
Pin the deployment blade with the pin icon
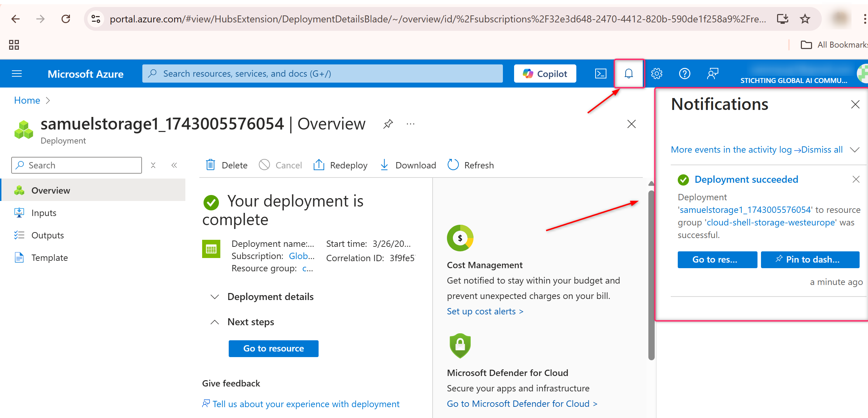pyautogui.click(x=388, y=124)
